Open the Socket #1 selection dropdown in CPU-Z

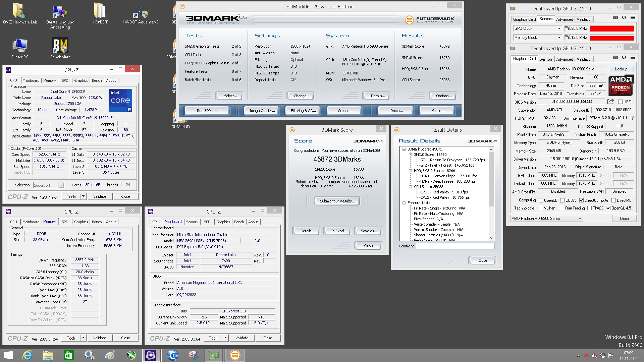48,185
